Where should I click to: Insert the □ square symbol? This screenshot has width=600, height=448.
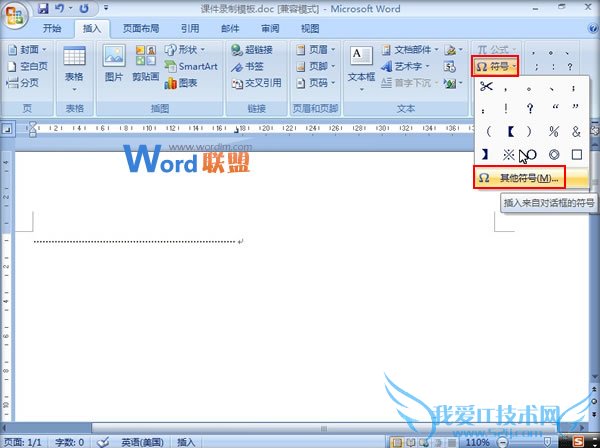tap(576, 155)
